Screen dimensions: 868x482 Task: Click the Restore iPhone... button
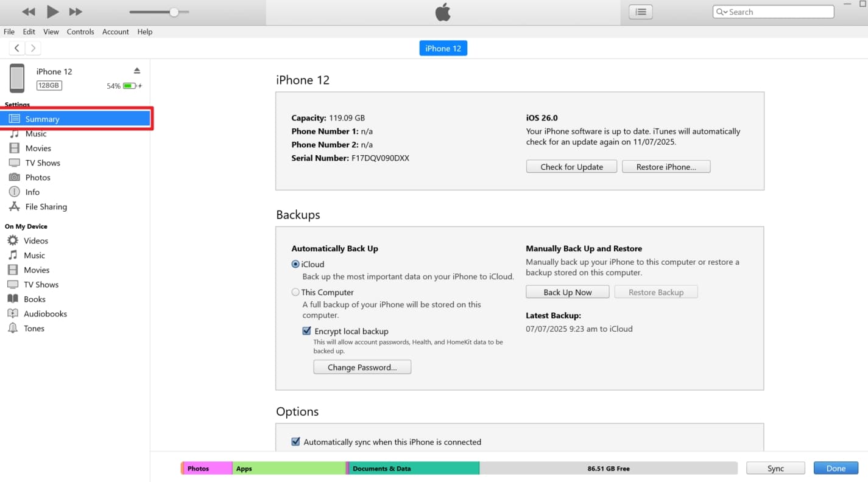(666, 167)
